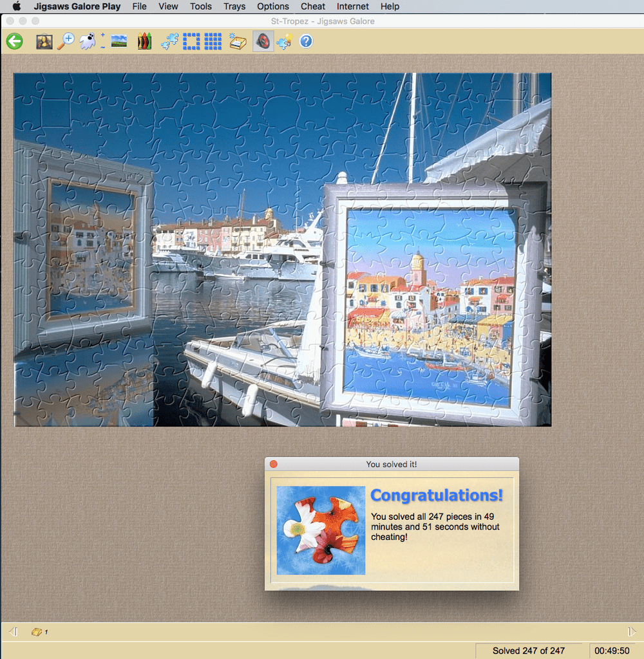Click the green back arrow icon

click(x=15, y=42)
